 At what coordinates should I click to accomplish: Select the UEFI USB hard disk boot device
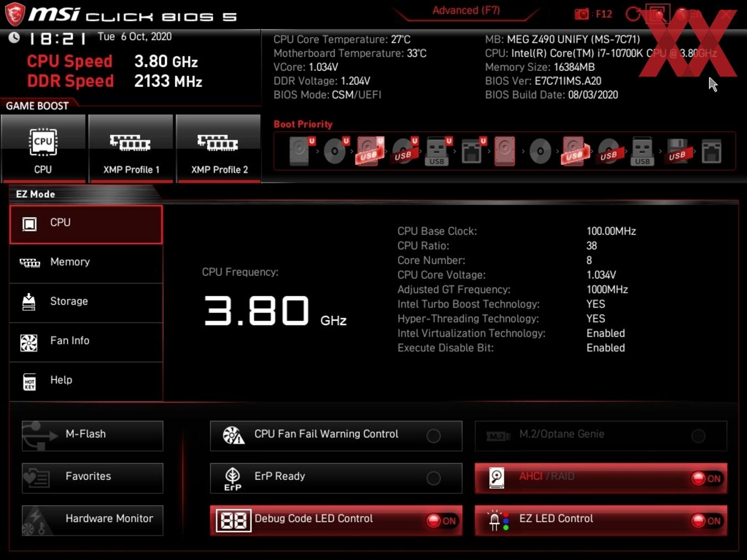click(x=370, y=151)
